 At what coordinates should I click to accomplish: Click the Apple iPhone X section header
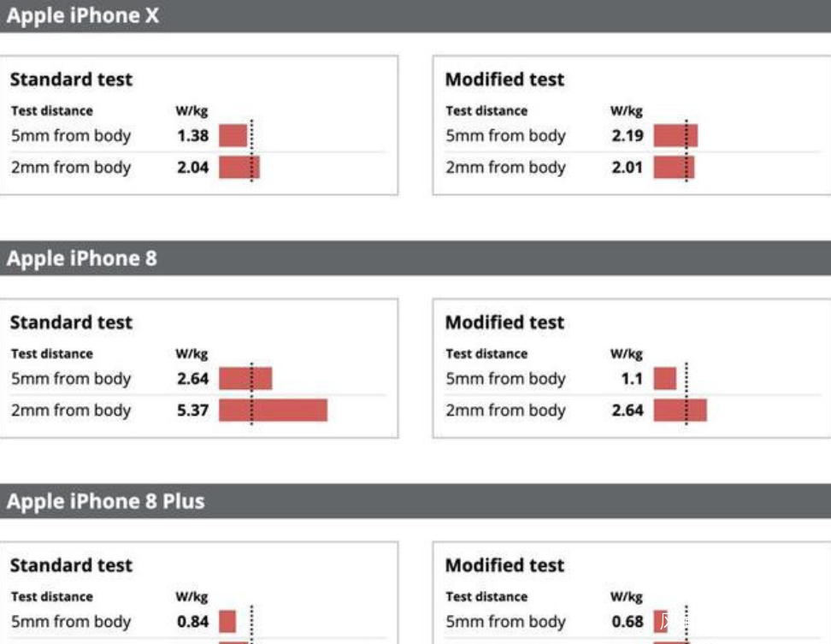(x=83, y=16)
